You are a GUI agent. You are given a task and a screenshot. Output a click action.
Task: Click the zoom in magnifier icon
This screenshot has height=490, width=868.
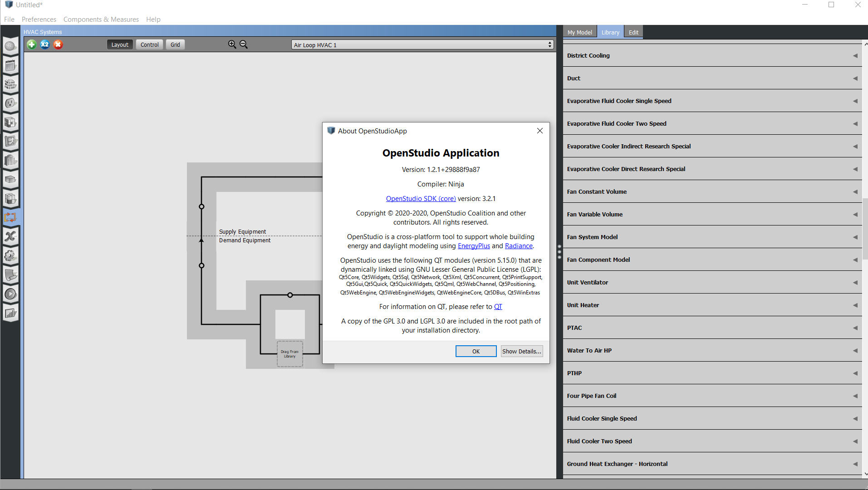tap(232, 44)
